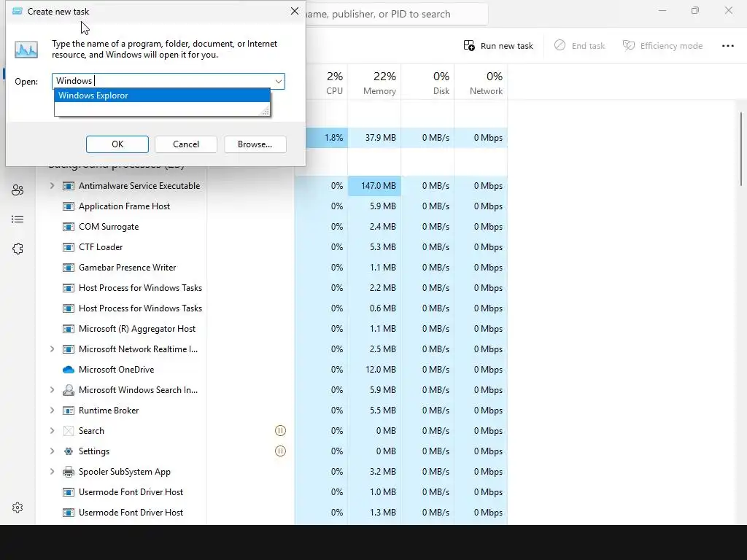Open the Details page list icon
This screenshot has width=747, height=560.
[18, 219]
